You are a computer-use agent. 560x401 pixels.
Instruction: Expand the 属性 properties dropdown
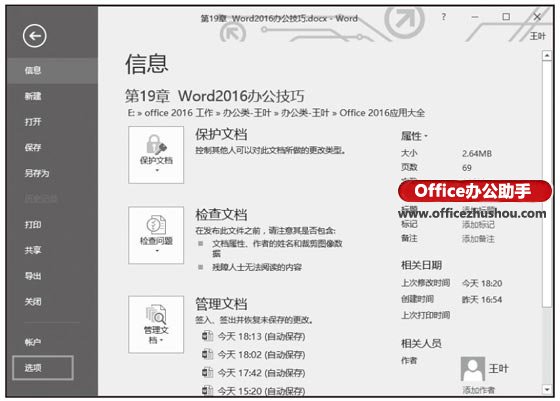click(414, 136)
